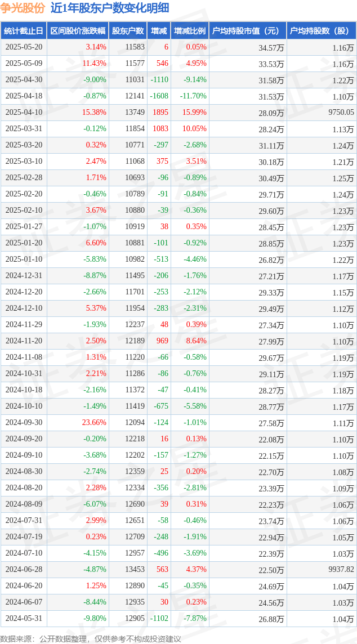
Task: Click the 增减 column header
Action: click(x=159, y=30)
